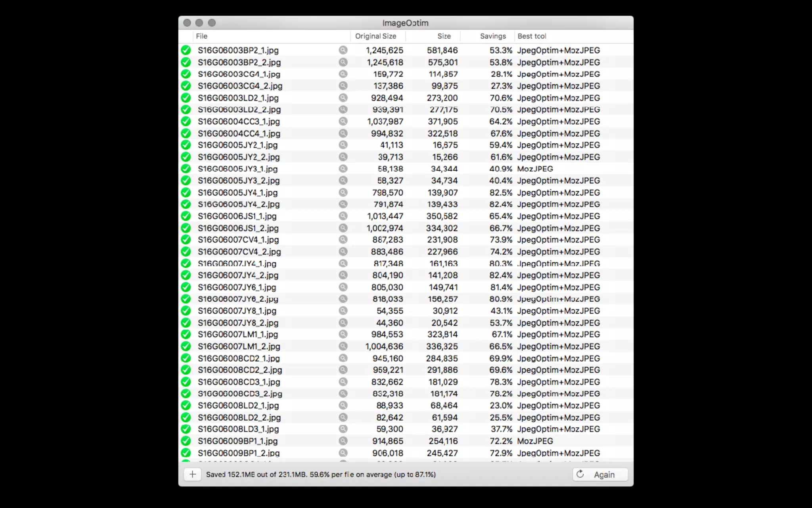
Task: Click the plus icon to add files
Action: point(193,474)
